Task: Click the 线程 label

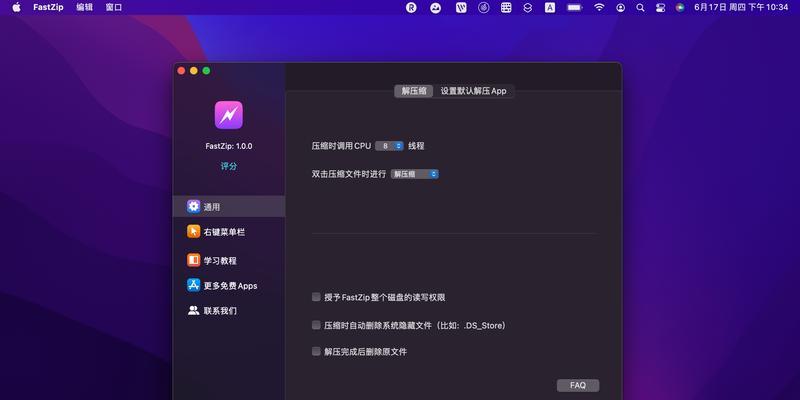Action: [416, 146]
